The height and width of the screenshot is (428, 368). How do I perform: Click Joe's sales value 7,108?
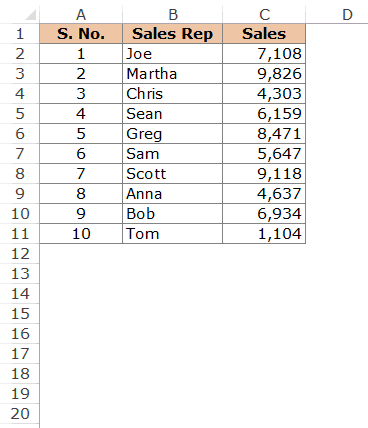(264, 54)
